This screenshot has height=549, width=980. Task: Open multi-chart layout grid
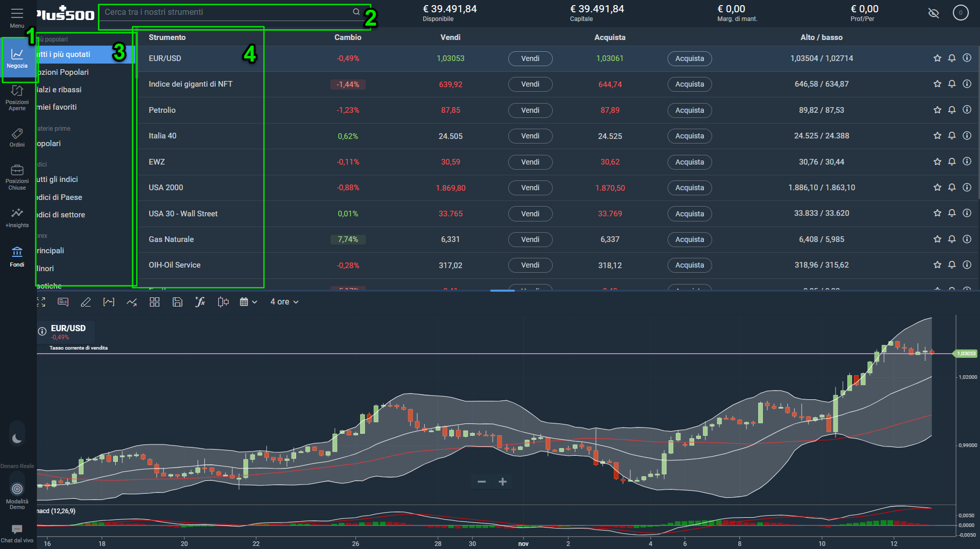click(x=154, y=302)
